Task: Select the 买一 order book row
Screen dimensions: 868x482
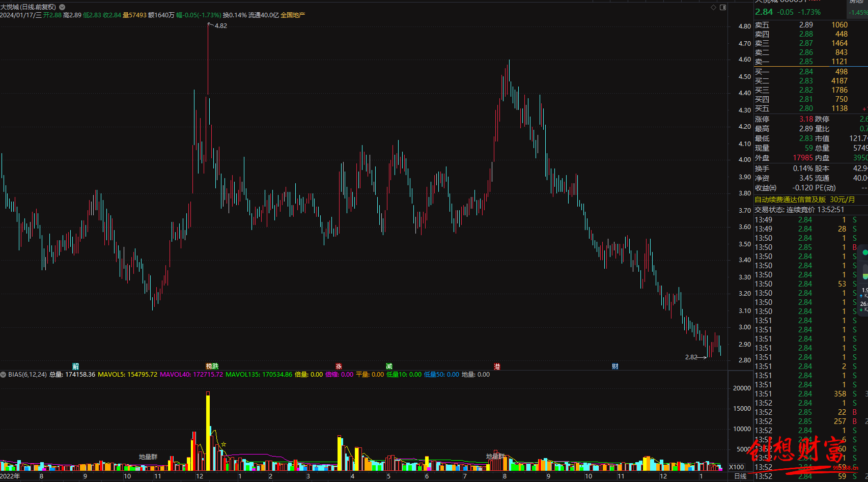Action: point(810,72)
